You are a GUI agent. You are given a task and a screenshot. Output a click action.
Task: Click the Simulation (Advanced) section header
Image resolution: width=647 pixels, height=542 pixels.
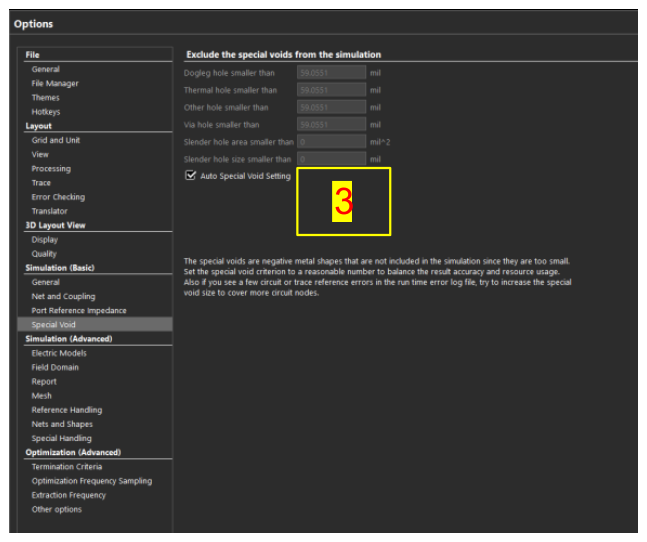pos(68,339)
